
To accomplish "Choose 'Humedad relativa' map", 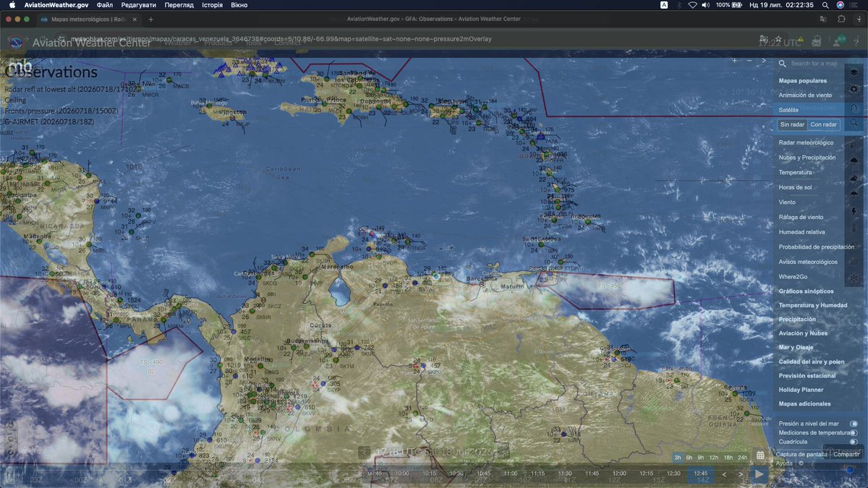I will tap(801, 232).
